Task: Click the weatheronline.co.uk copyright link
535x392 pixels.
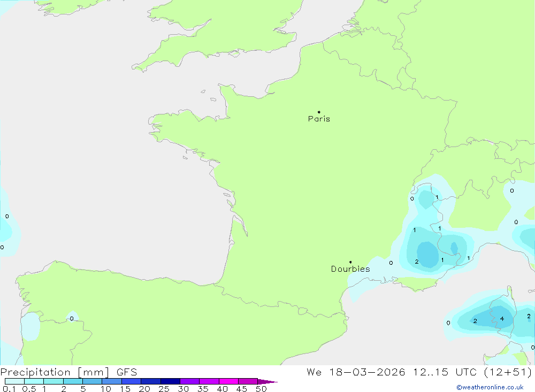Action: (x=490, y=387)
